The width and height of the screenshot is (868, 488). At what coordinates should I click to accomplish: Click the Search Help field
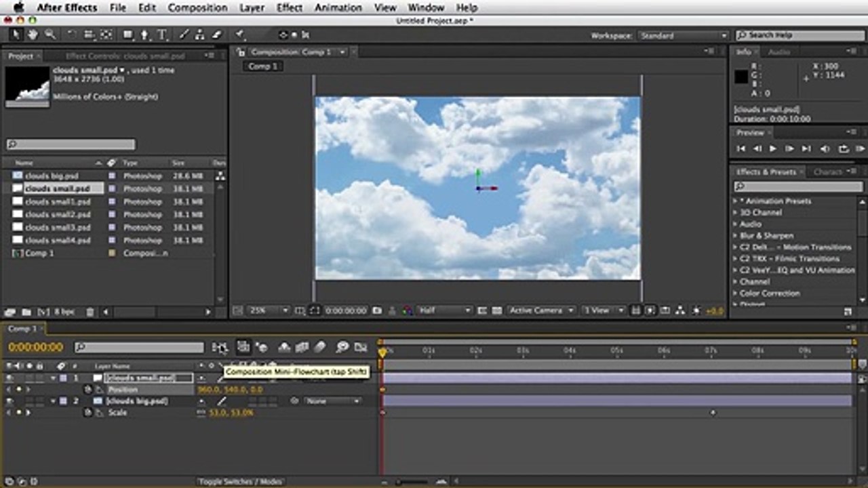point(800,35)
